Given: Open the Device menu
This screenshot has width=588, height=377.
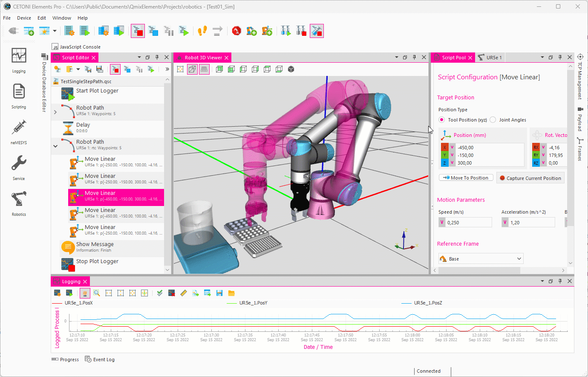Looking at the screenshot, I should 24,18.
